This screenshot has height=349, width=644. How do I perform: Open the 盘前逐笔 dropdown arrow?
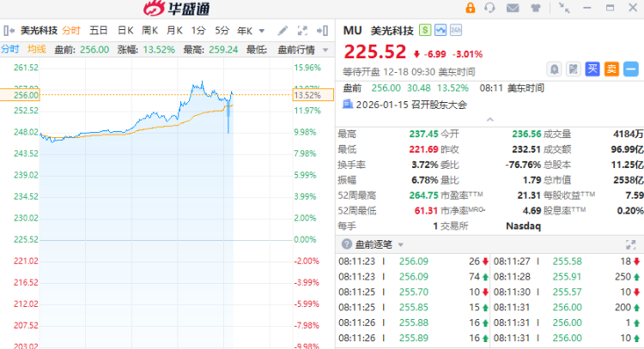coord(400,245)
